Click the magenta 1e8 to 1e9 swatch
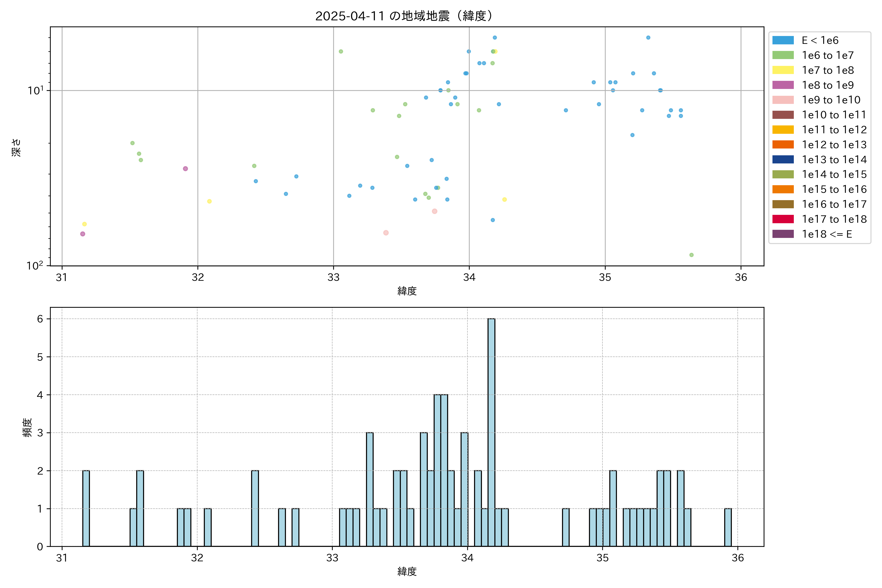The height and width of the screenshot is (588, 882). pyautogui.click(x=783, y=85)
